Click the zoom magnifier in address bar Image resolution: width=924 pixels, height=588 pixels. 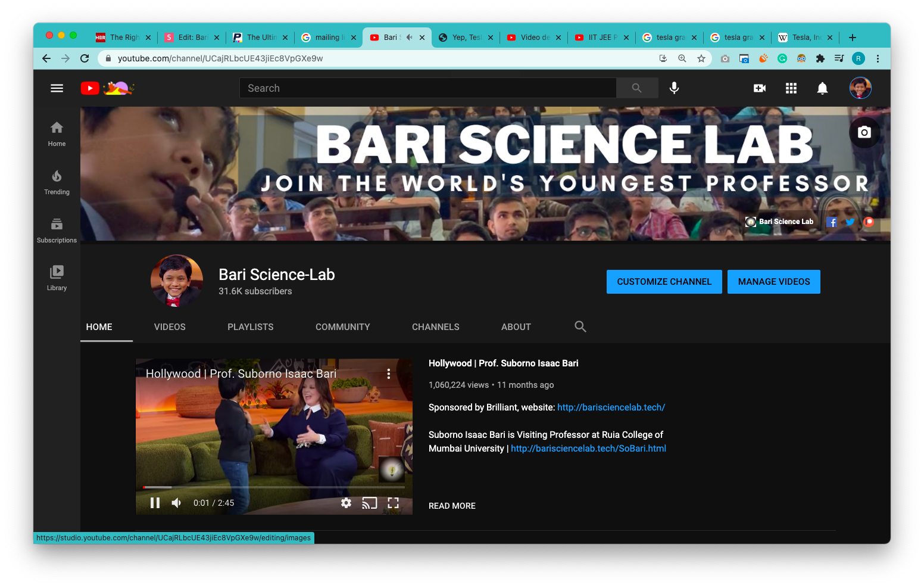[x=682, y=58]
